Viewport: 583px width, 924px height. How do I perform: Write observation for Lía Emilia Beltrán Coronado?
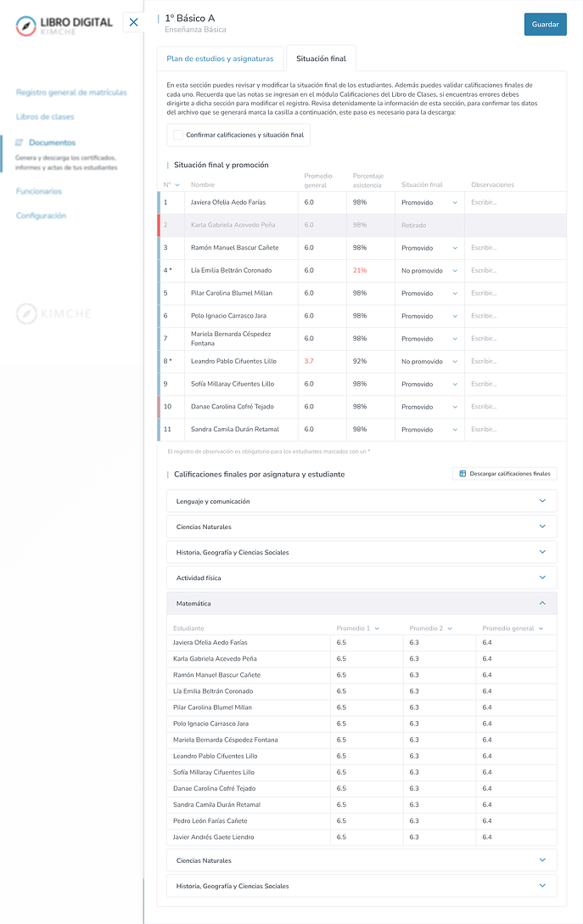pos(515,271)
